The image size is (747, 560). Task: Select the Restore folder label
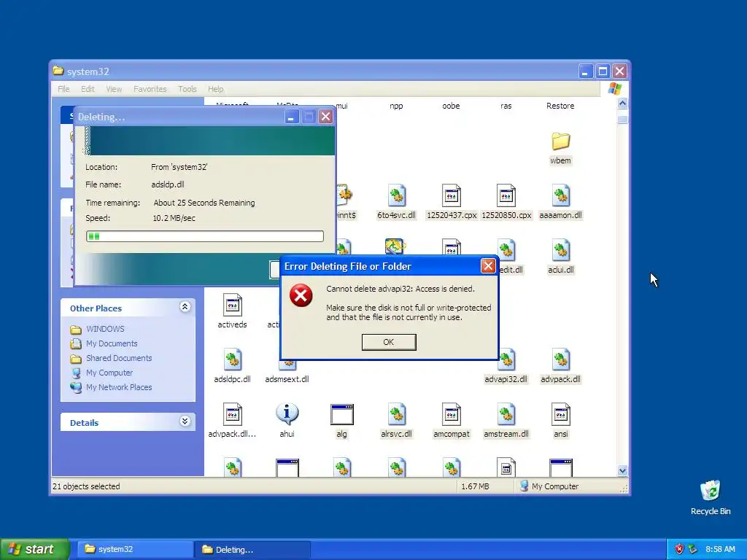point(560,106)
